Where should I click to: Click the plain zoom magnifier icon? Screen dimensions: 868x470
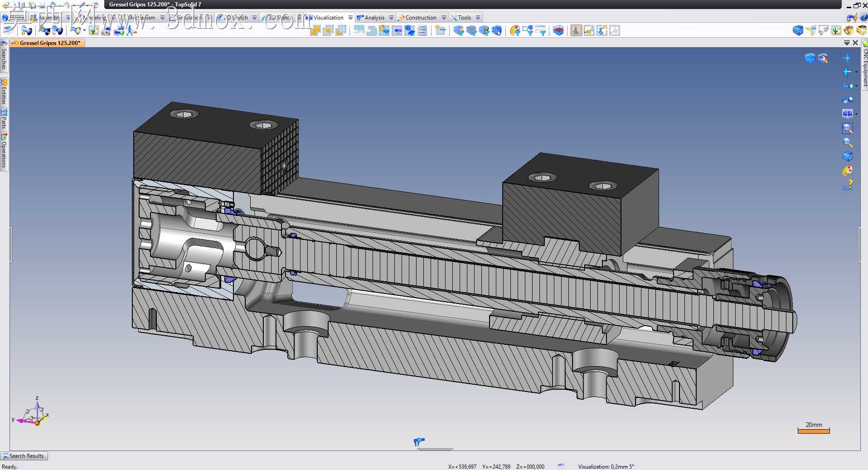848,142
